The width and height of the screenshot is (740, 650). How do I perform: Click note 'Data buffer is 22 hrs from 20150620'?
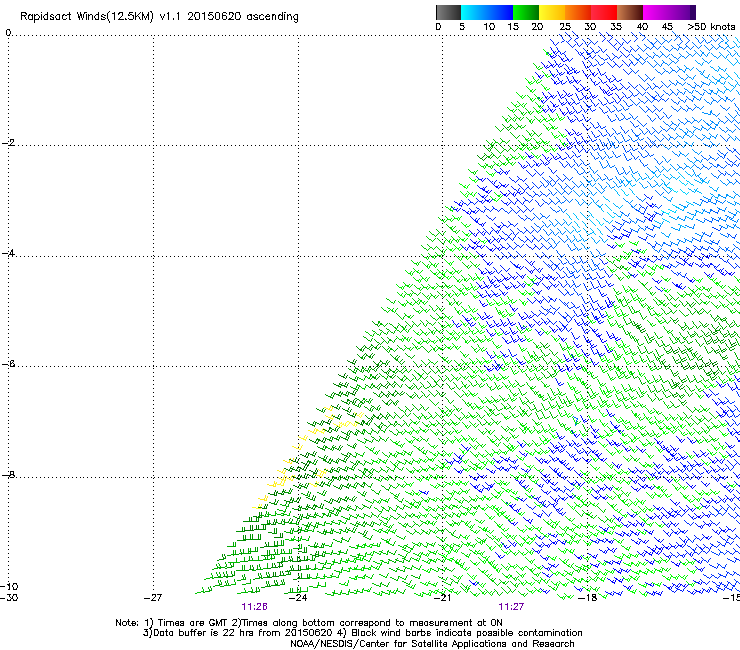[243, 633]
